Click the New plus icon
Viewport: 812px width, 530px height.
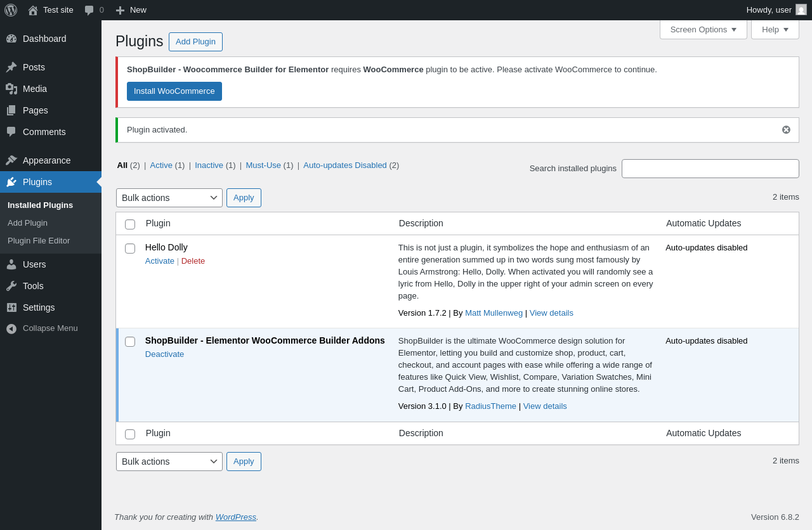120,10
